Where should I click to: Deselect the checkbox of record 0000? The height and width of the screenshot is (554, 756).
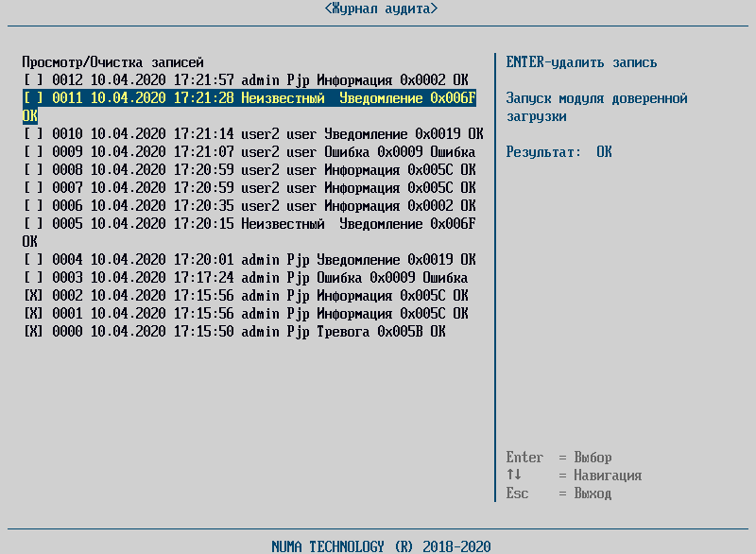33,332
